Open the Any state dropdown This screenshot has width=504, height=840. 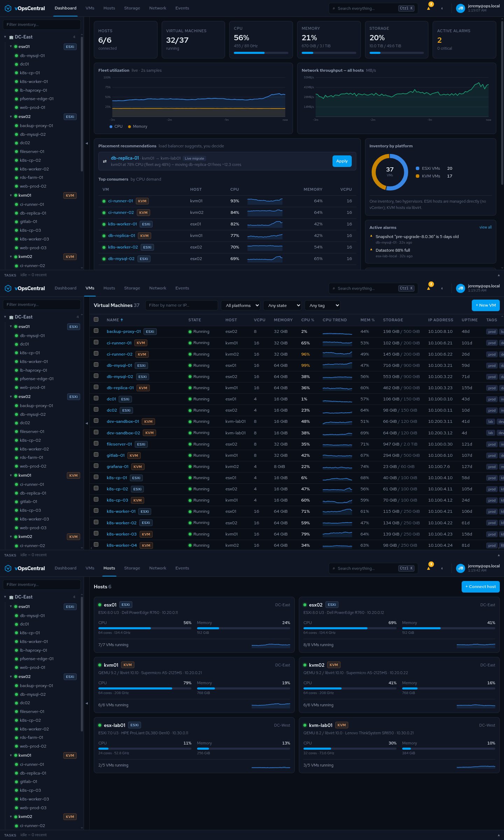(x=282, y=306)
